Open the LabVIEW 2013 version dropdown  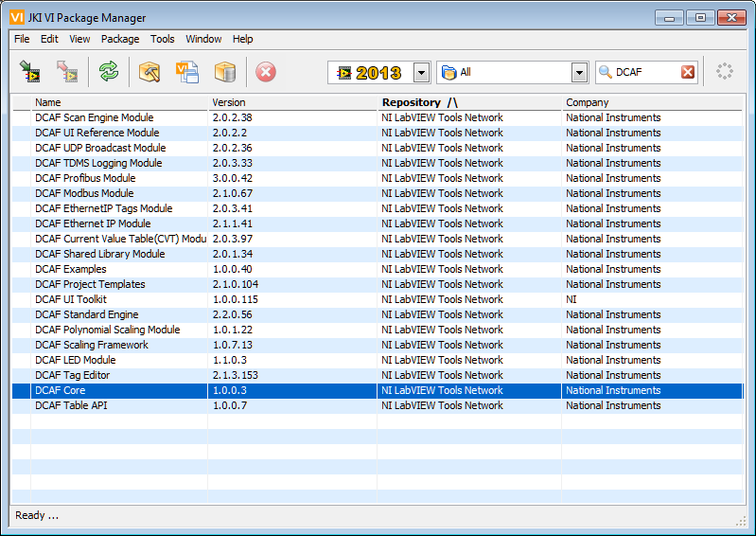coord(421,73)
